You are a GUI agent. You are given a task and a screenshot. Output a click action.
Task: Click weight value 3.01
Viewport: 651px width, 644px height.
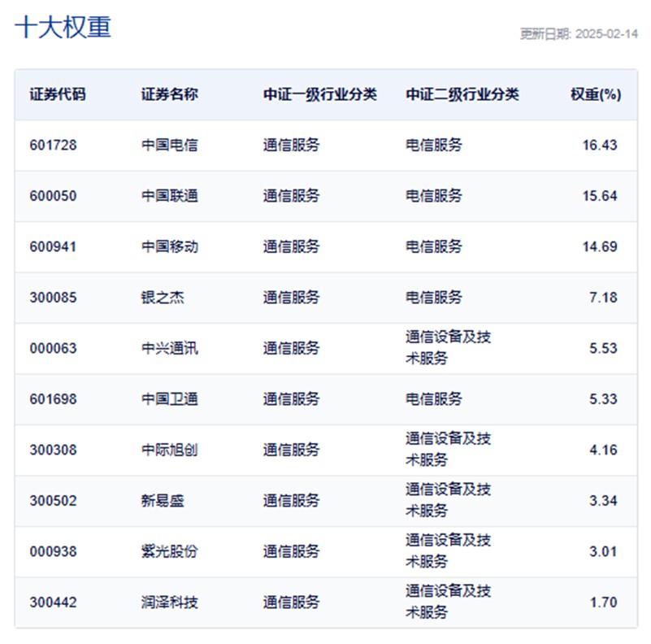pos(603,551)
